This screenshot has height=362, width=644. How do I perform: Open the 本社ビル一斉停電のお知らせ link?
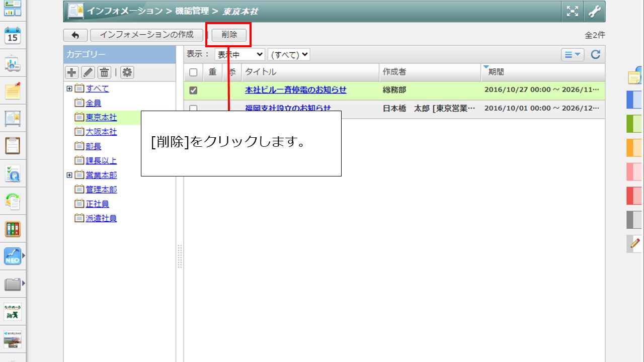coord(296,90)
